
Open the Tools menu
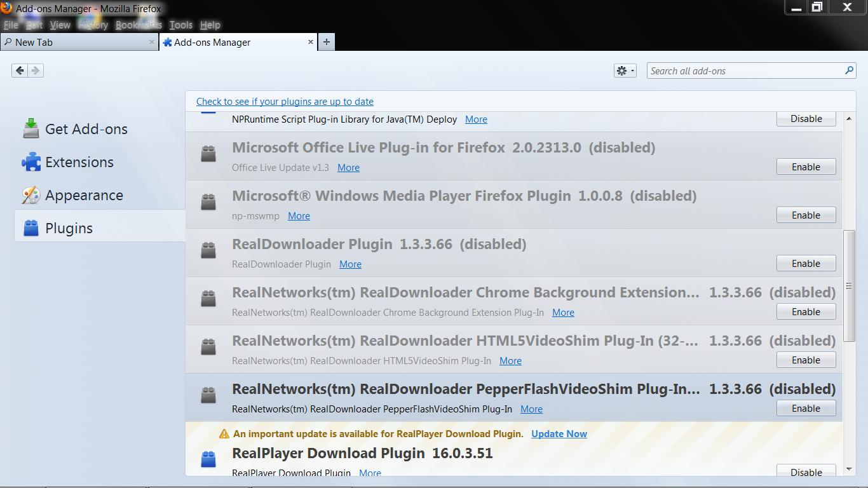pyautogui.click(x=180, y=25)
